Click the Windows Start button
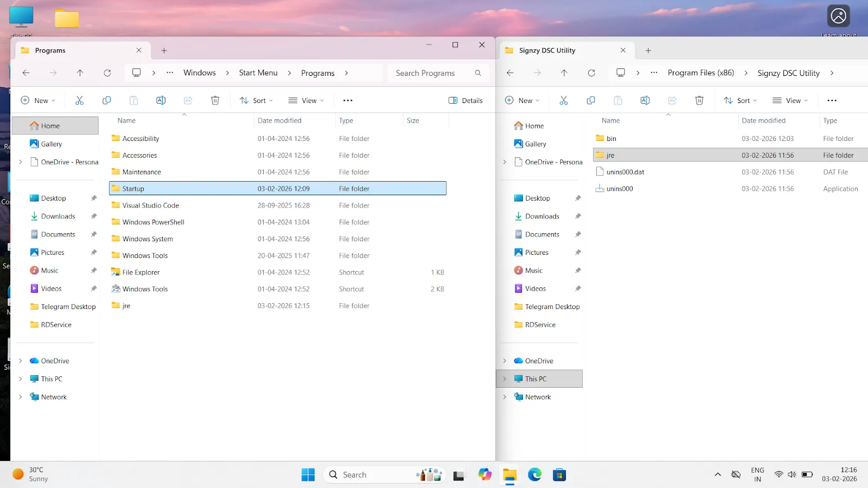The image size is (868, 488). [x=308, y=475]
